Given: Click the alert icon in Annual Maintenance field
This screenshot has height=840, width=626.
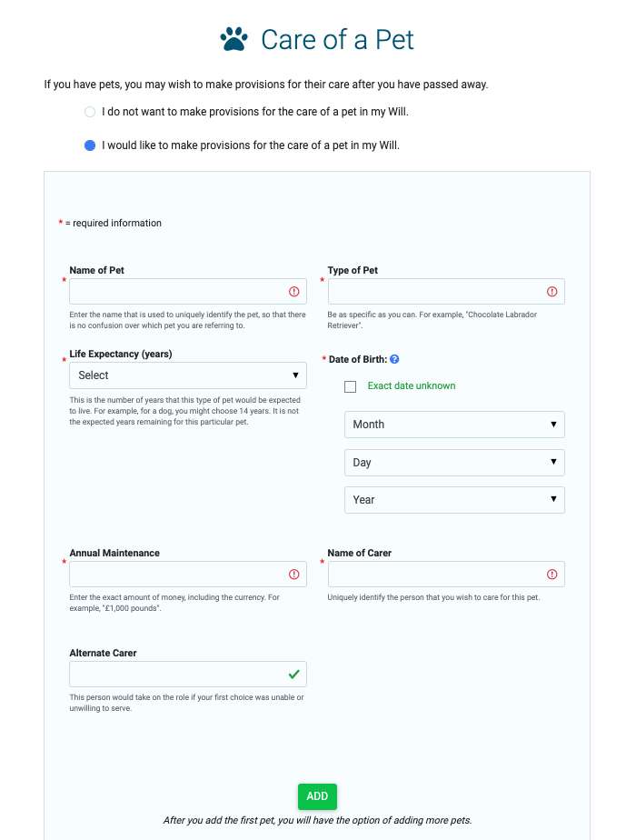Looking at the screenshot, I should (294, 575).
